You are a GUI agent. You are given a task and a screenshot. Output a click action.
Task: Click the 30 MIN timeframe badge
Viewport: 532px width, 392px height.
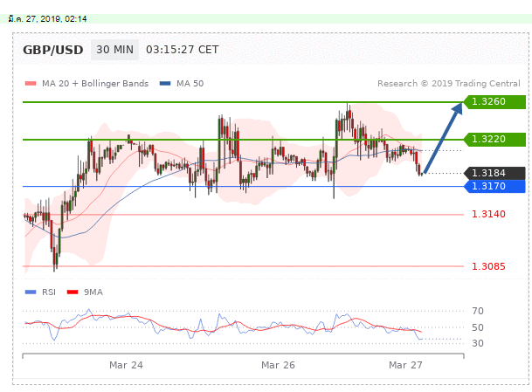114,50
